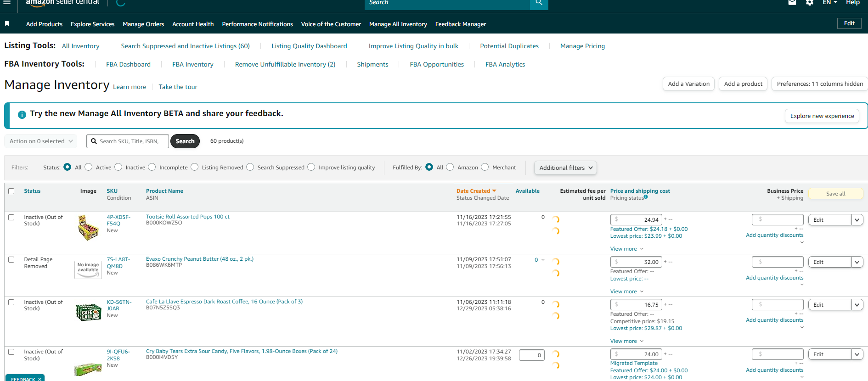The image size is (868, 381).
Task: Open Edit dropdown arrow for Tootsie Roll row
Action: (857, 220)
